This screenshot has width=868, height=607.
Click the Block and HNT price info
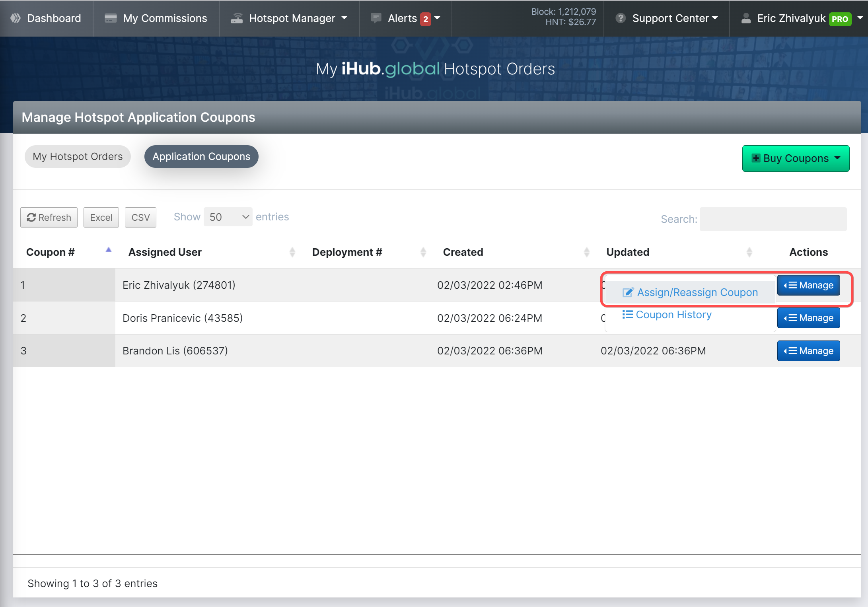point(563,17)
